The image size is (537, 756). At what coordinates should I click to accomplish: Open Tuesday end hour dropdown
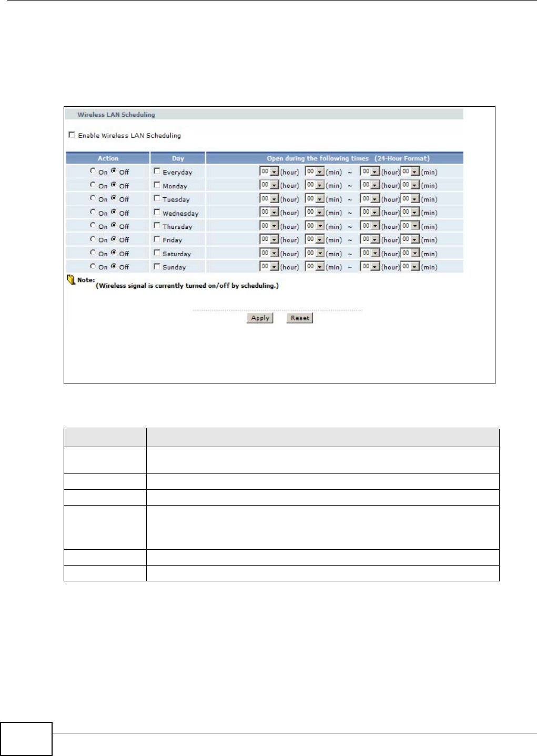click(x=370, y=199)
